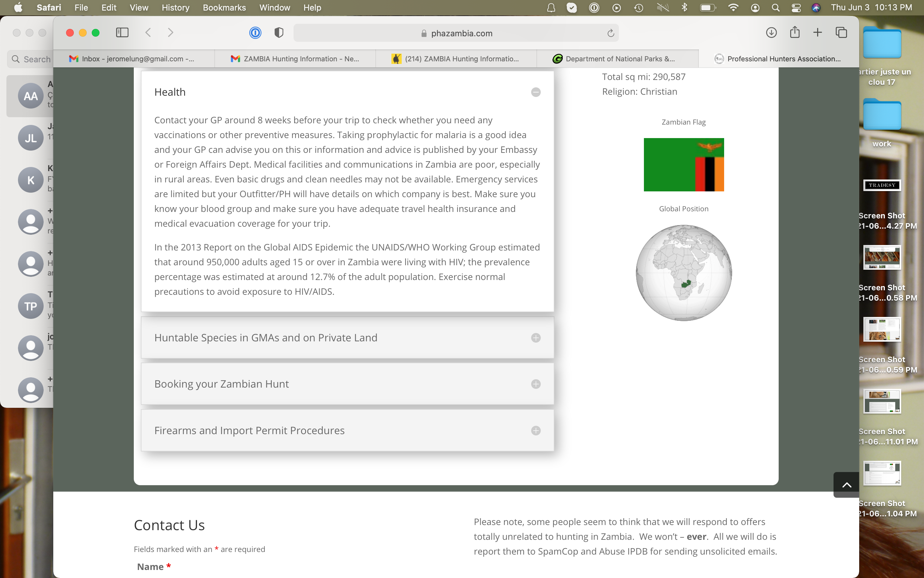Image resolution: width=924 pixels, height=578 pixels.
Task: Click the clock showing Thu Jun 3
Action: tap(871, 8)
